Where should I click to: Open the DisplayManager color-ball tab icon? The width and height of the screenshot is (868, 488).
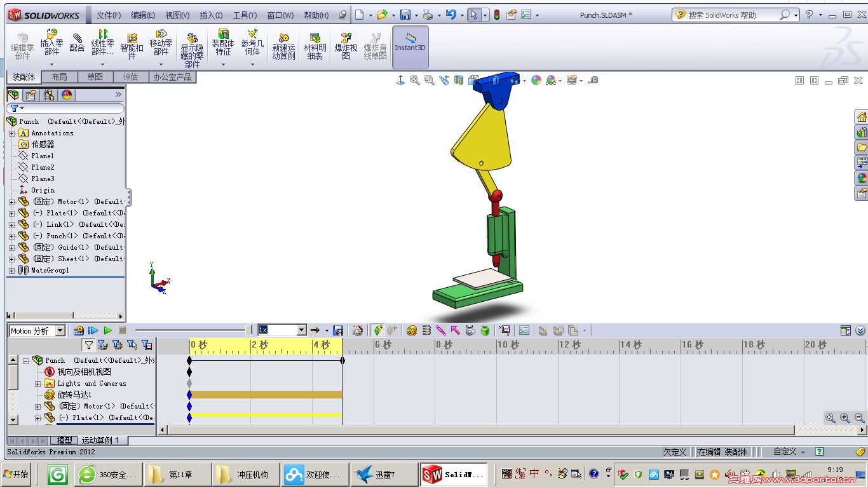67,95
